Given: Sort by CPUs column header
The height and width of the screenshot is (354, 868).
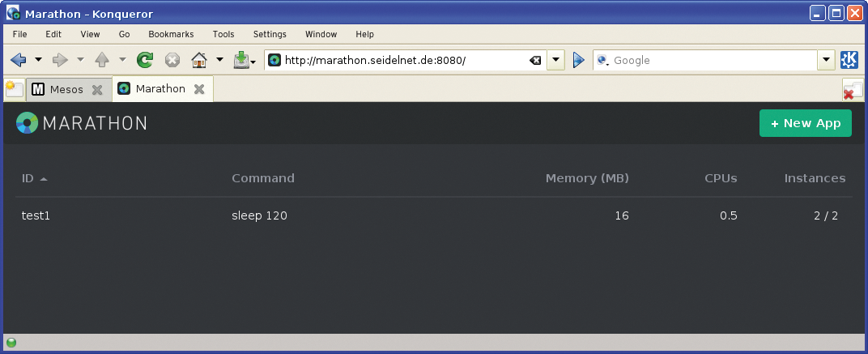Looking at the screenshot, I should [721, 178].
